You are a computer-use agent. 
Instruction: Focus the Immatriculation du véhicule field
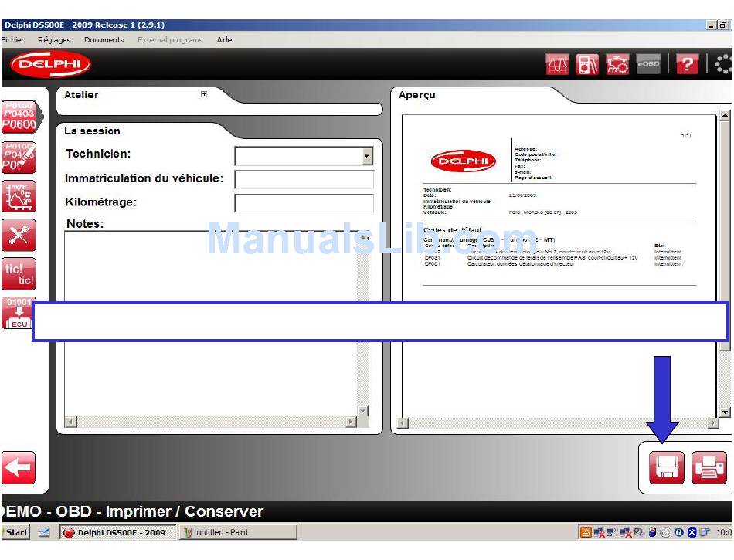(304, 180)
